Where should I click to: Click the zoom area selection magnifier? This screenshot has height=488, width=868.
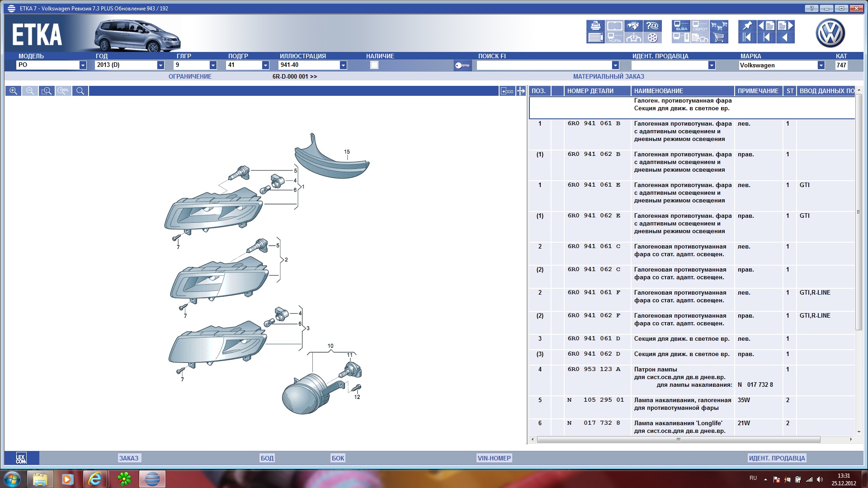click(x=47, y=91)
